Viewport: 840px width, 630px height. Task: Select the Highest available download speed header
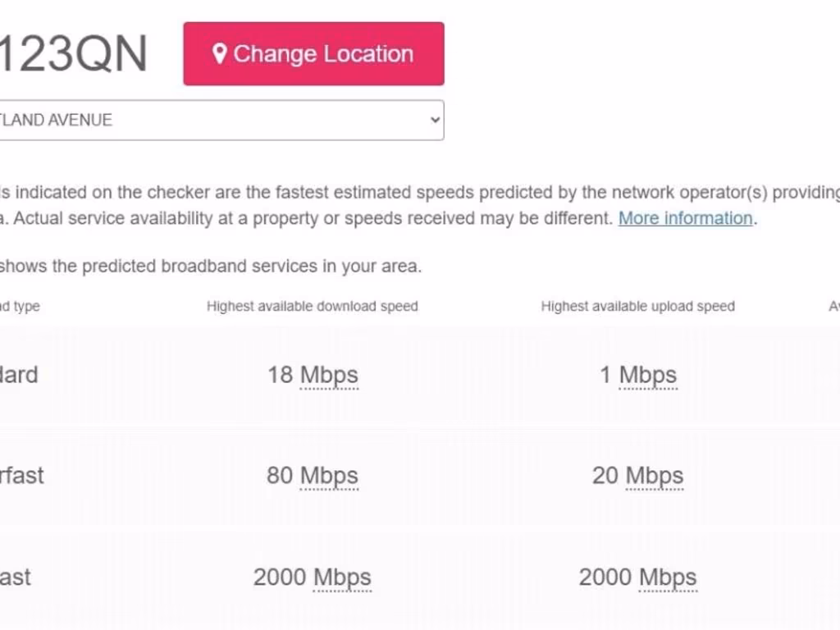312,306
